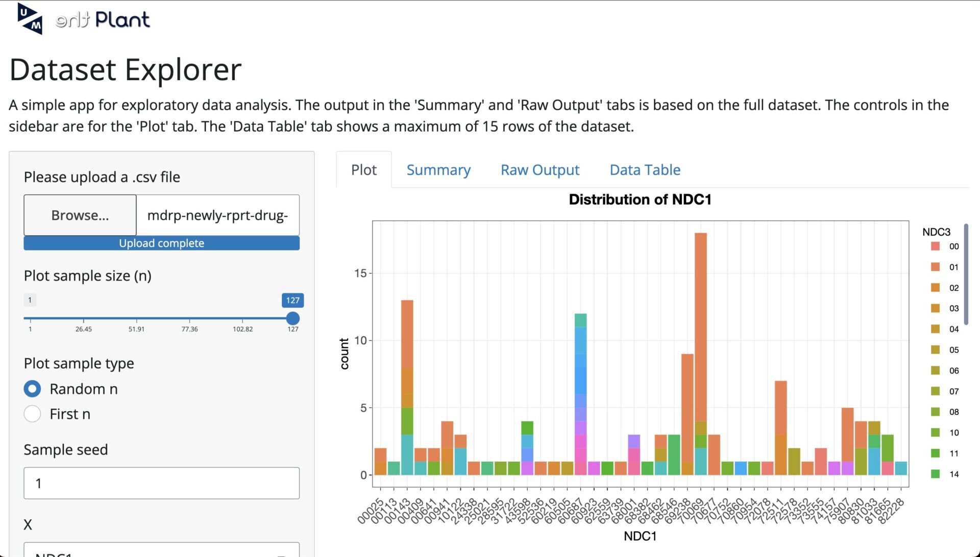Open the Raw Output tab
The image size is (980, 557).
(x=540, y=170)
